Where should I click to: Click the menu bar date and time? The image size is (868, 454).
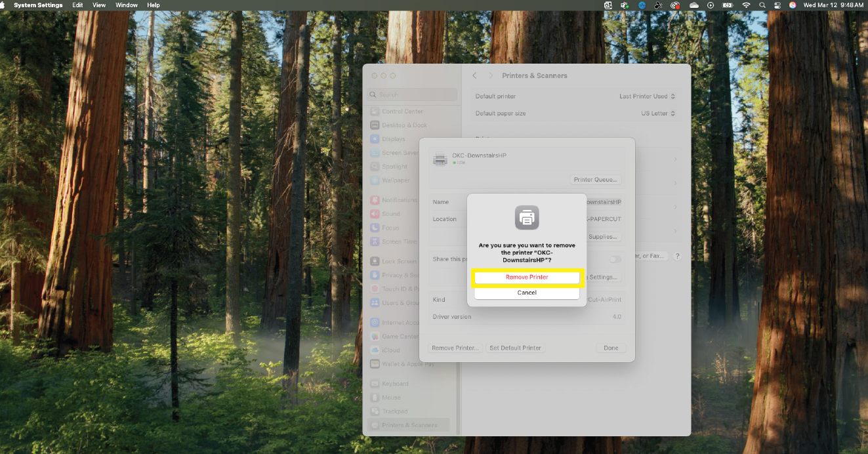pos(833,5)
